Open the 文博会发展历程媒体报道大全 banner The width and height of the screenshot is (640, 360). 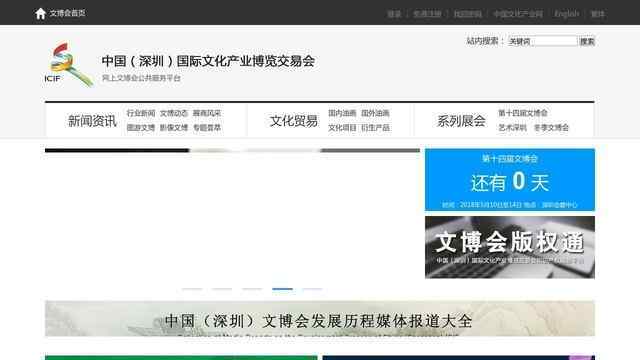[320, 319]
